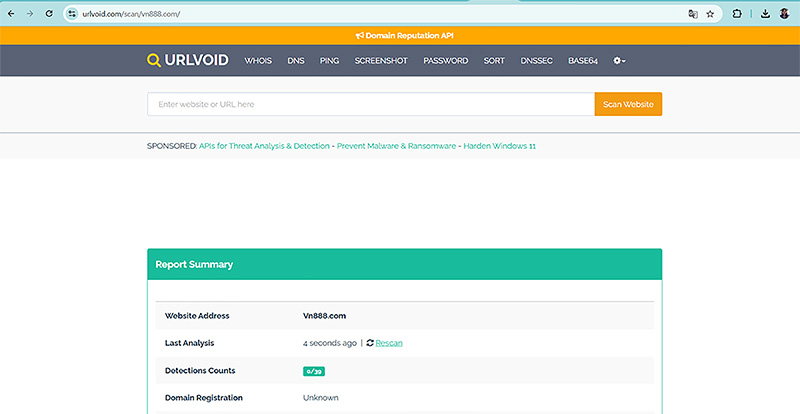The image size is (800, 414).
Task: Click the translate page icon
Action: click(x=693, y=14)
